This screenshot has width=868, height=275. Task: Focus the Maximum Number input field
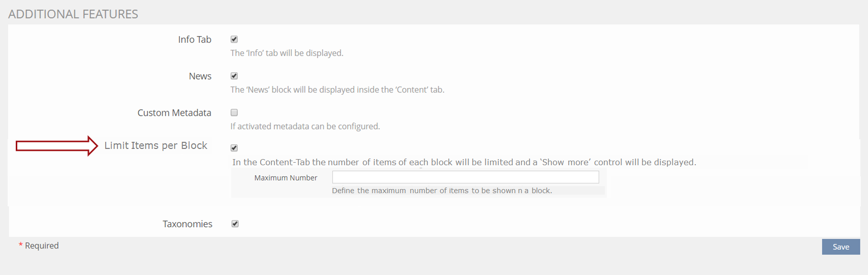pyautogui.click(x=465, y=177)
